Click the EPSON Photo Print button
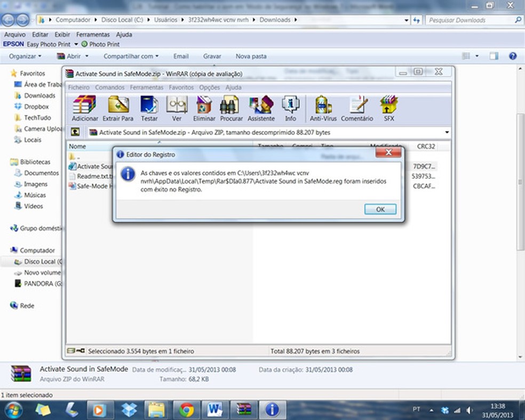The width and height of the screenshot is (525, 420). coord(100,44)
